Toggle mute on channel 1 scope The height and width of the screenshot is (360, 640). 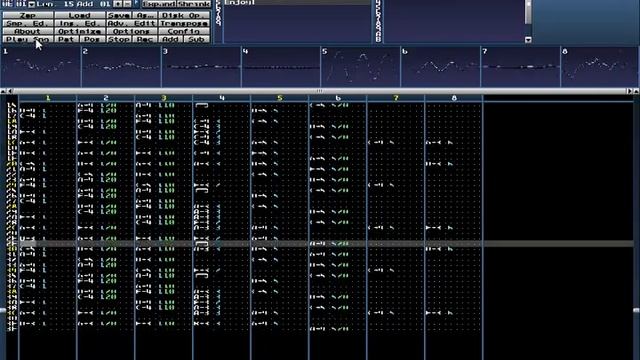click(x=41, y=67)
